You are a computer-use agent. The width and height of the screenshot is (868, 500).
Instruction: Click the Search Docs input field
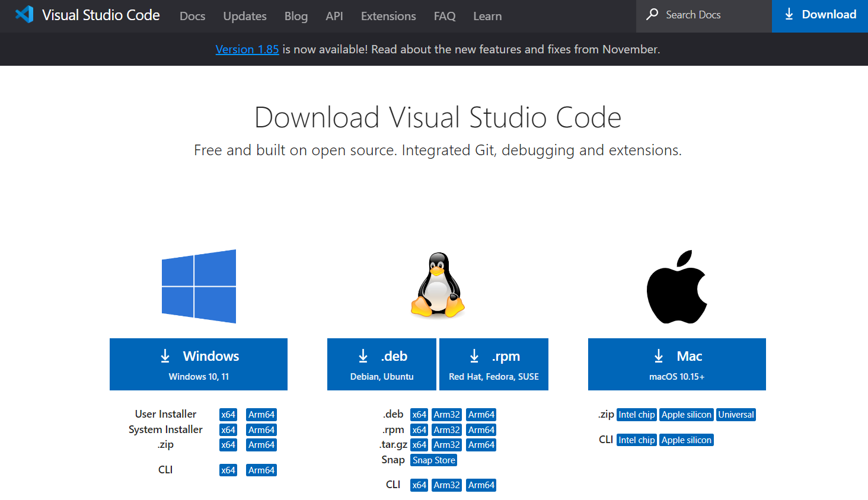click(x=704, y=16)
